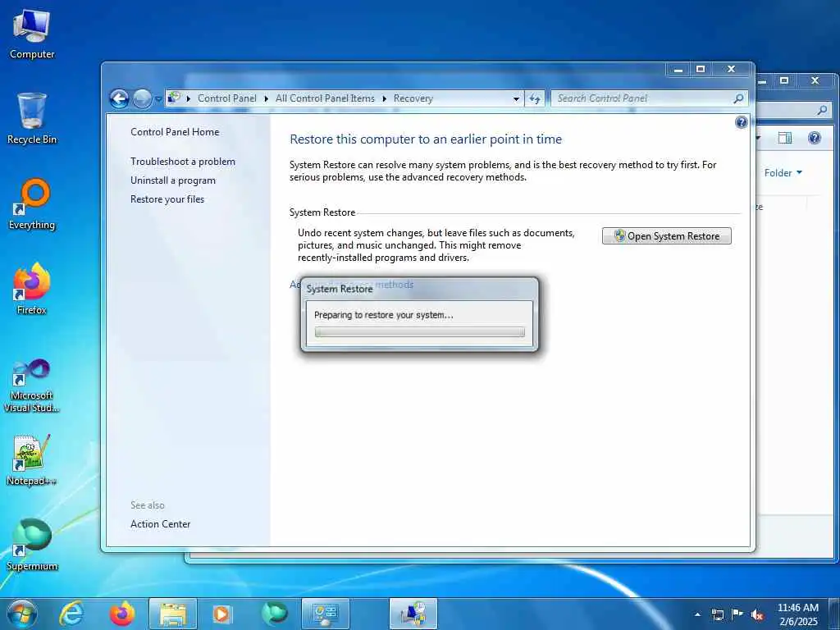Refresh the Recovery page
Viewport: 840px width, 630px height.
pos(535,98)
